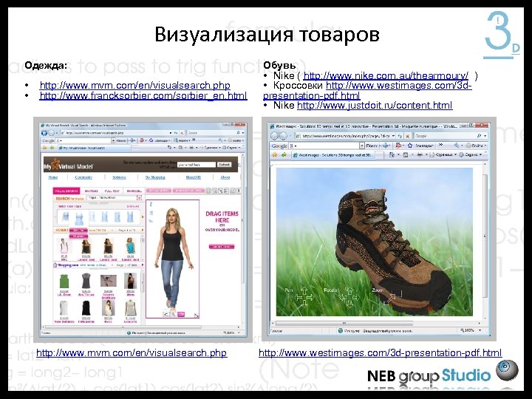Click pink button below DRAG ITEMS HERE
The height and width of the screenshot is (399, 532).
(222, 247)
